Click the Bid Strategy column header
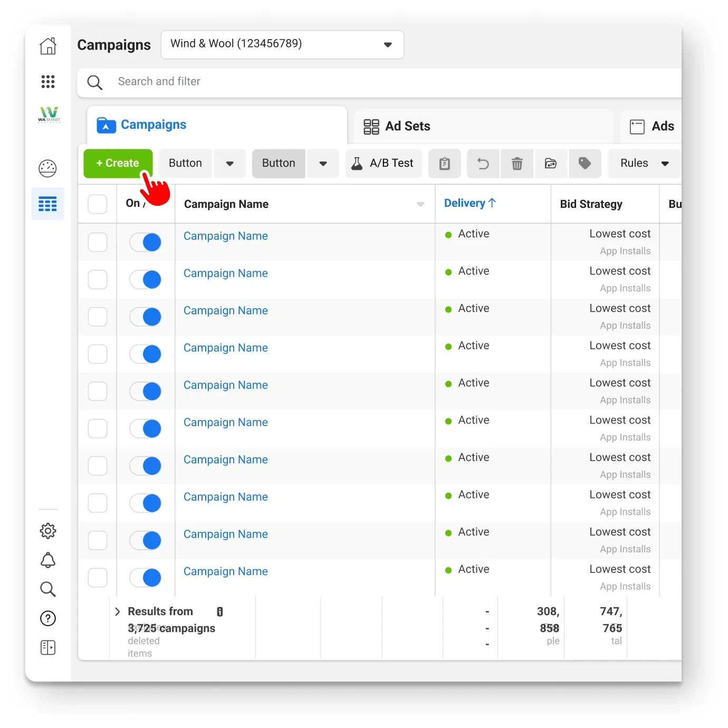Screen dimensions: 728x728 pos(591,204)
